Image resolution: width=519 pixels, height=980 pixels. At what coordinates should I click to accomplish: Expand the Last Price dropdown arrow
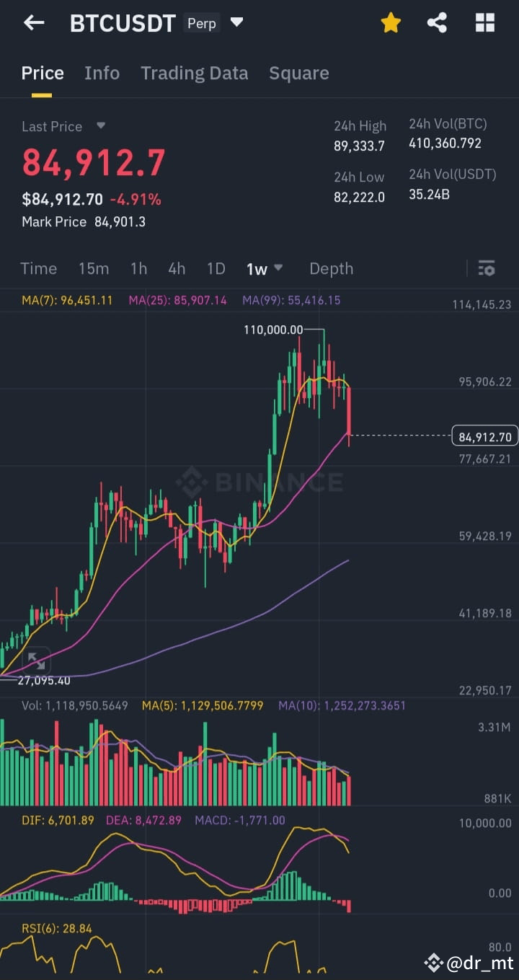[100, 126]
